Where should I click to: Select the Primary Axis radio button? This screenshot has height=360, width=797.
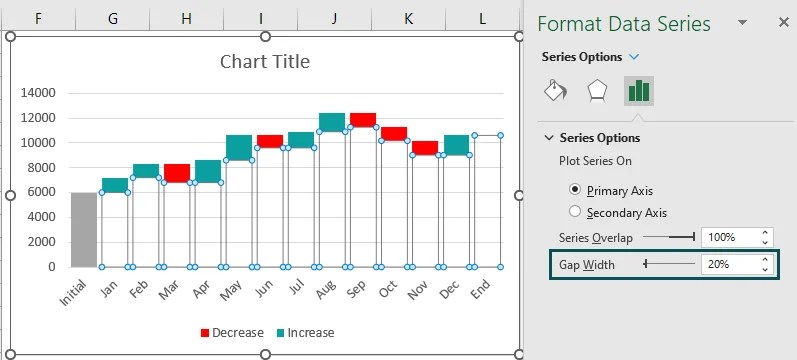575,190
